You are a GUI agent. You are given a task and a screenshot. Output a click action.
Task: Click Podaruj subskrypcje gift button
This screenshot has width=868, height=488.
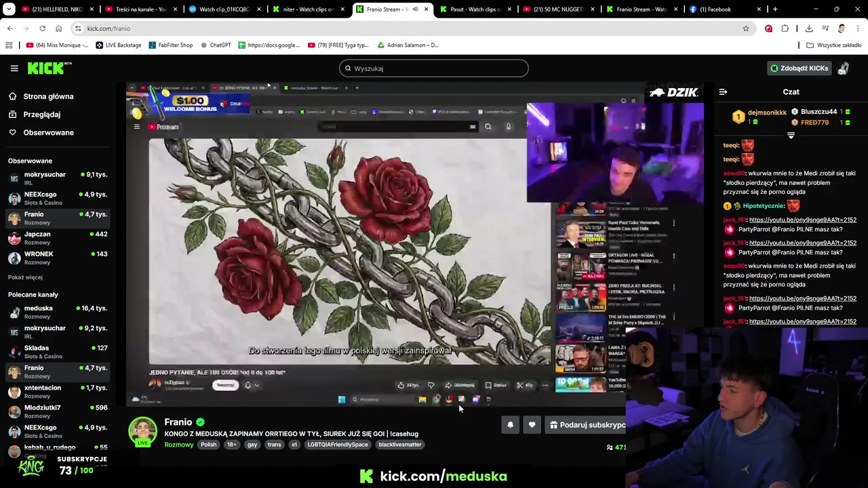tap(587, 425)
